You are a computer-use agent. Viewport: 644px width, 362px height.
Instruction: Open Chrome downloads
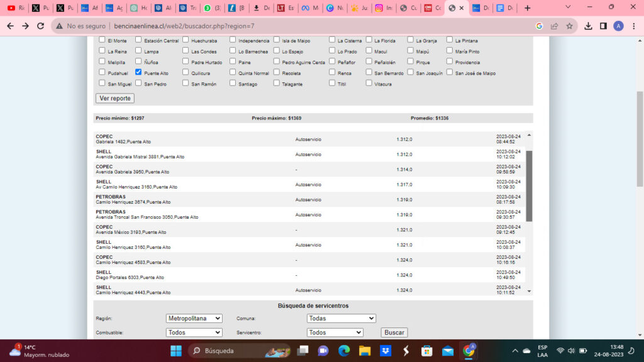coord(588,26)
